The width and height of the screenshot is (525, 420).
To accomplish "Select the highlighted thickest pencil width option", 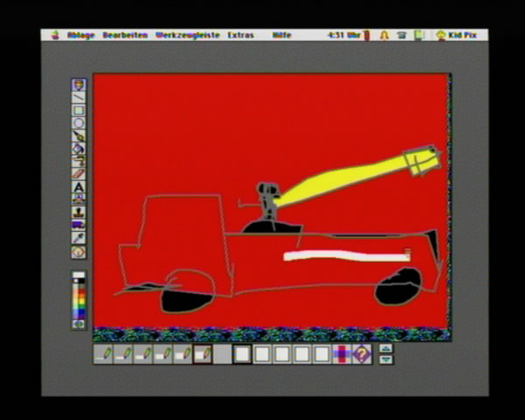I will point(203,354).
